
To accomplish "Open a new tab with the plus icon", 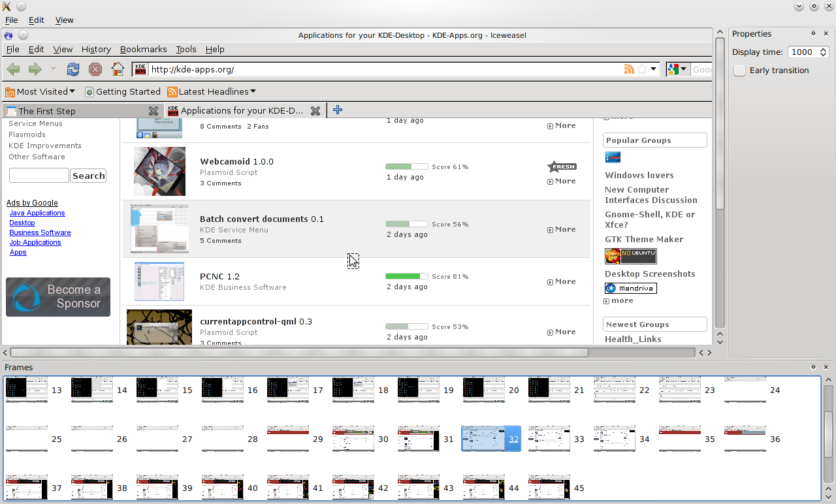I will pyautogui.click(x=338, y=110).
